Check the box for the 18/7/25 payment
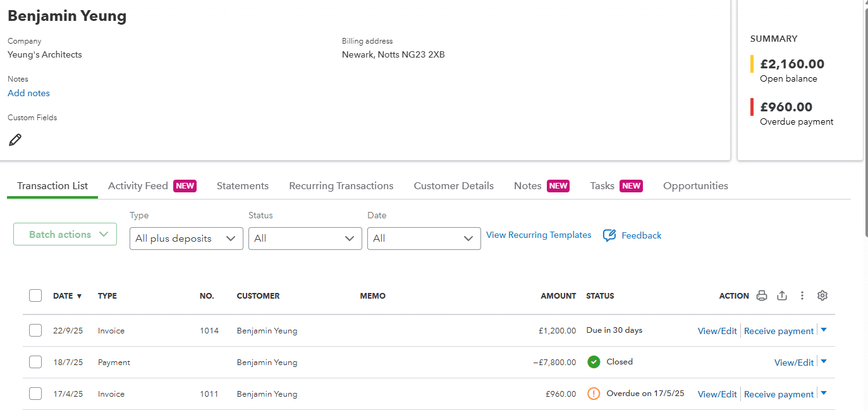 (35, 362)
